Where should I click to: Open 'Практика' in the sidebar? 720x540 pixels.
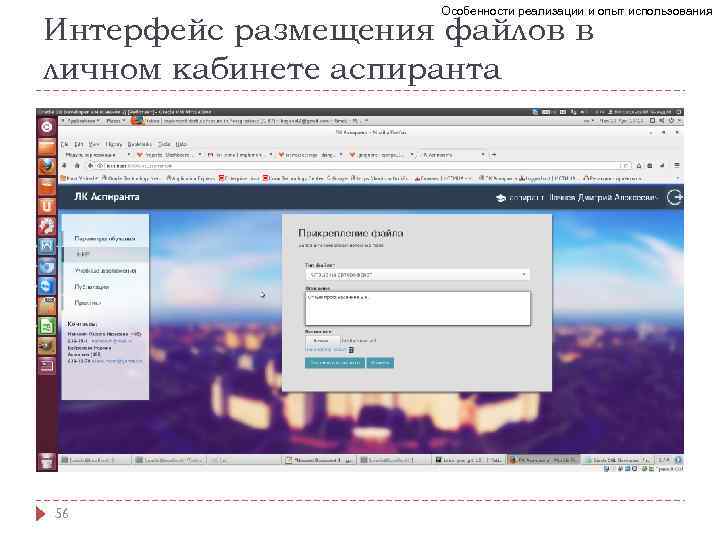click(87, 303)
